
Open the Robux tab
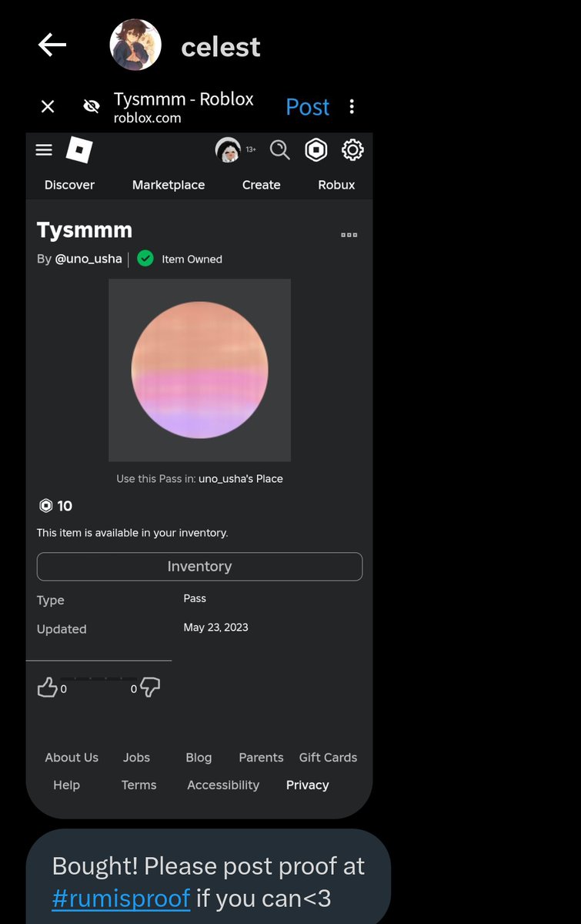click(x=336, y=185)
